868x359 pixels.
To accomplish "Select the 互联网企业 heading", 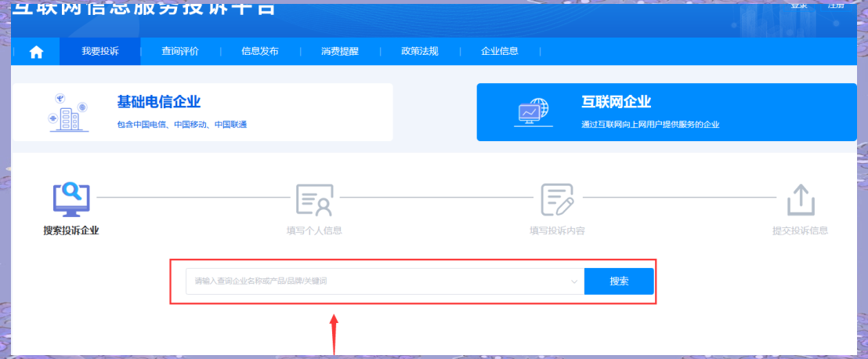I will click(x=616, y=101).
